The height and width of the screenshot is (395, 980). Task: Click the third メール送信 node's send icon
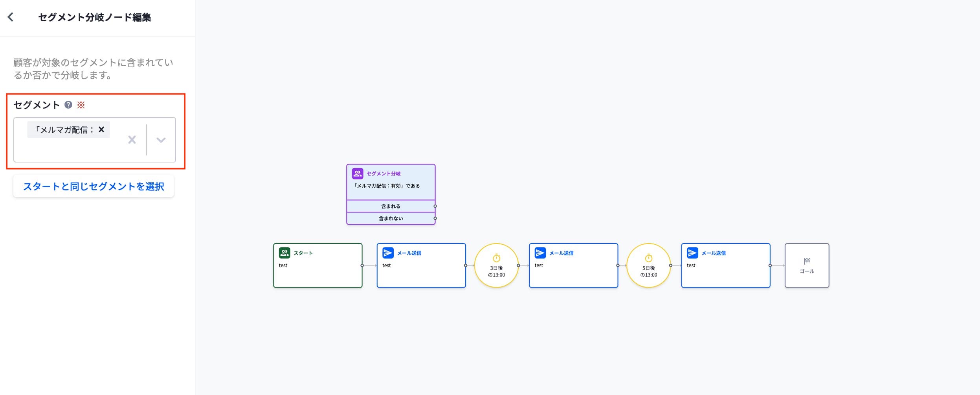coord(692,253)
